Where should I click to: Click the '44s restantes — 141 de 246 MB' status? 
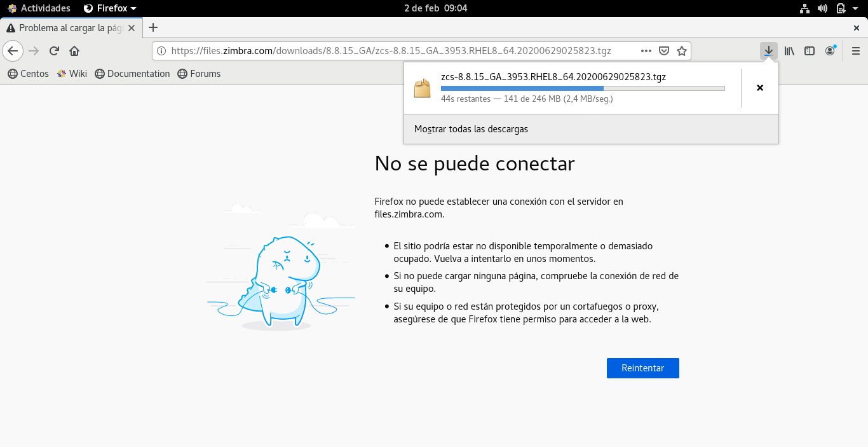click(527, 99)
